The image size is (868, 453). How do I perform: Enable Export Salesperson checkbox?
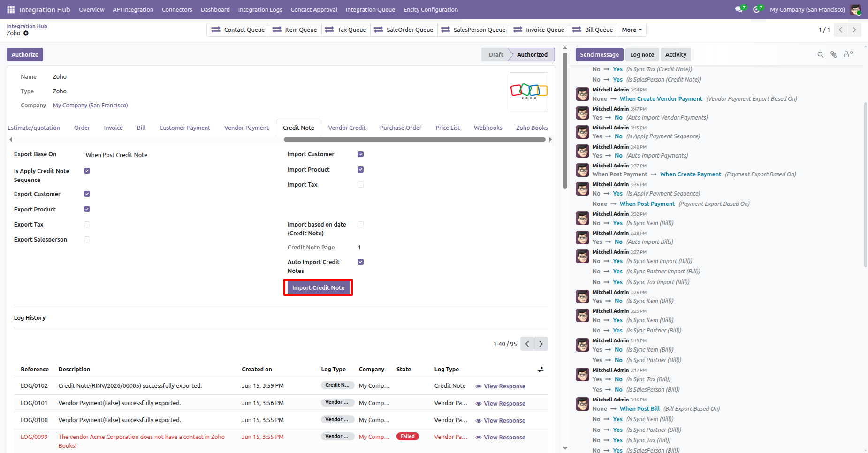point(87,239)
